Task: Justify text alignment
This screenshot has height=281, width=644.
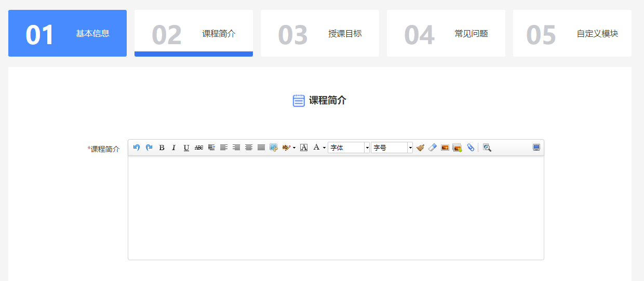Action: coord(261,148)
